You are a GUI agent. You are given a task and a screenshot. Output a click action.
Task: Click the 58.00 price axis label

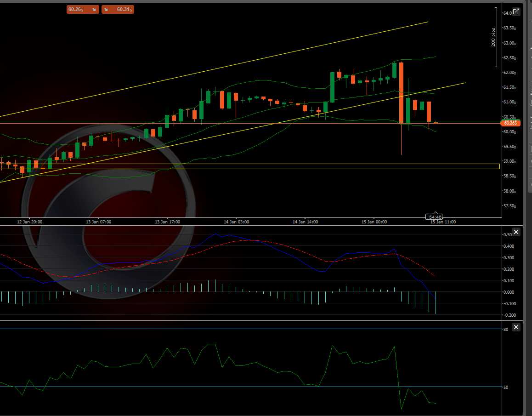[x=509, y=191]
